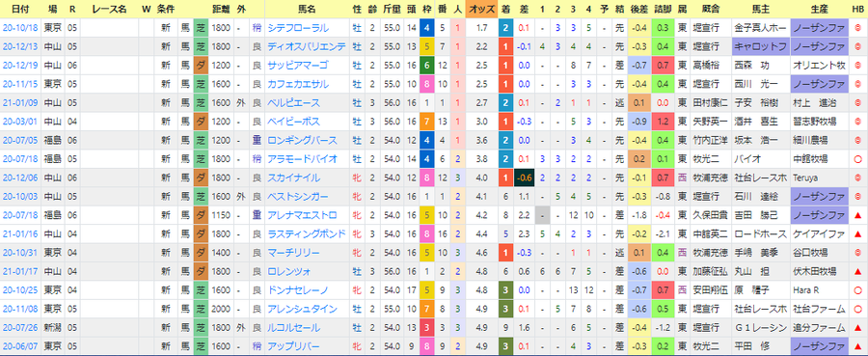Open horse アレナマエストロ
Viewport: 868px width, 356px height.
point(302,215)
